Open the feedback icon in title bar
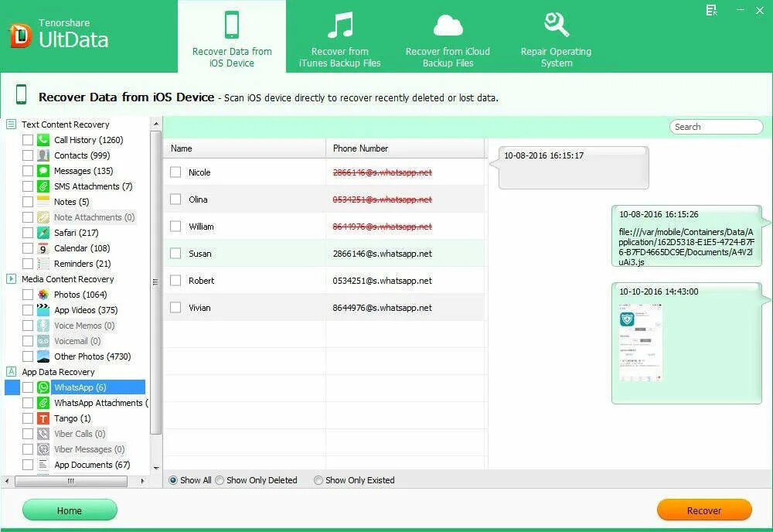This screenshot has width=773, height=532. coord(711,10)
